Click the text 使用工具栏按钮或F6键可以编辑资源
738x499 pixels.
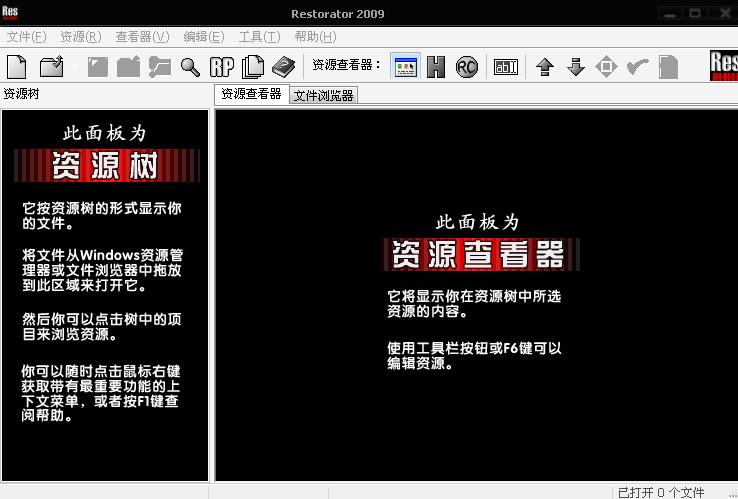[x=474, y=355]
